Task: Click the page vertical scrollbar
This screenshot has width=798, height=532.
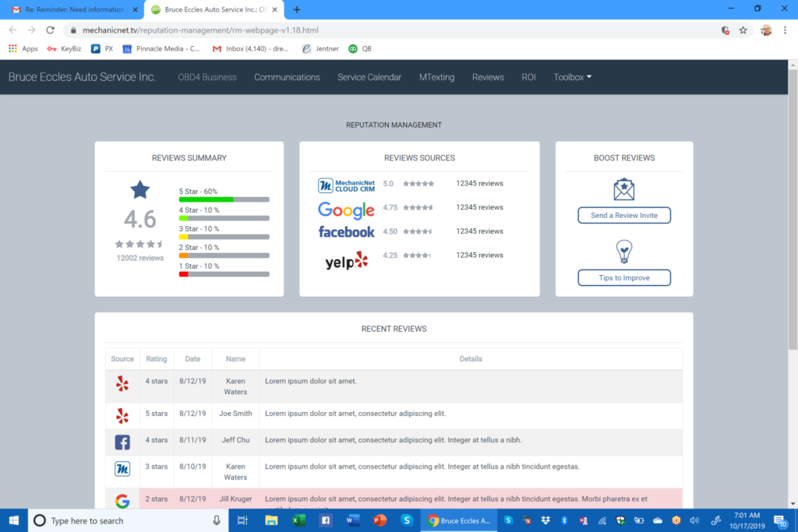Action: (793, 209)
